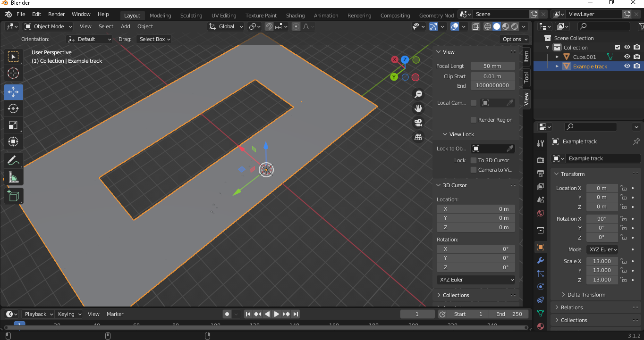Open the Particles properties tab icon

541,274
